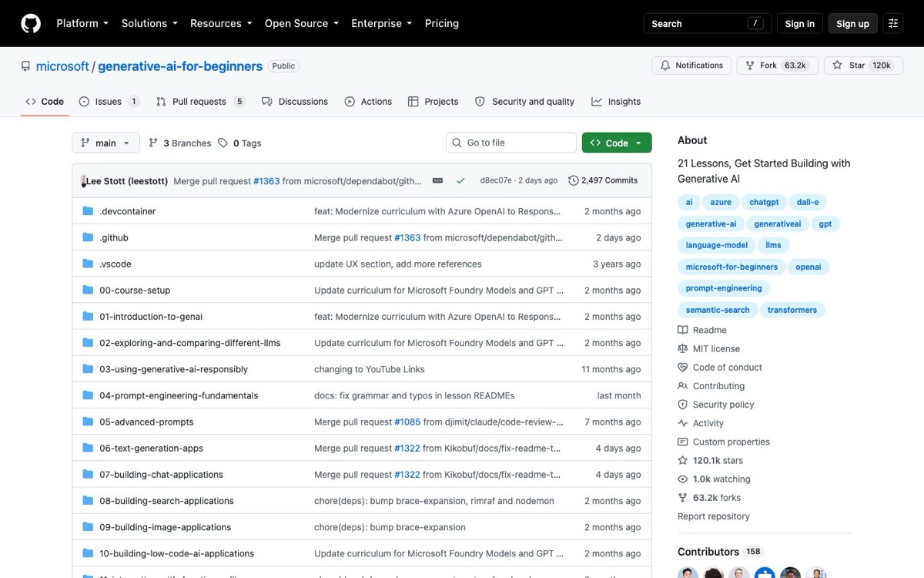Image resolution: width=924 pixels, height=578 pixels.
Task: Click the folder icon beside 00-course-setup
Action: (x=88, y=290)
